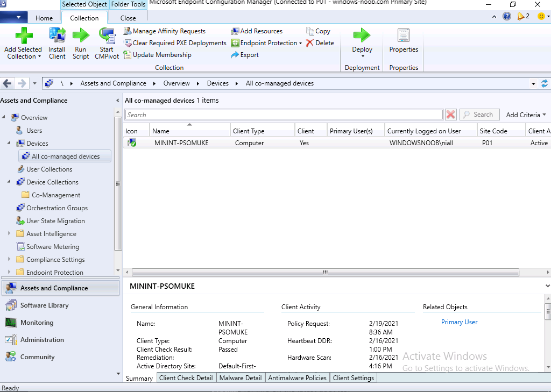
Task: Collapse the Device Collections tree node
Action: (x=9, y=182)
